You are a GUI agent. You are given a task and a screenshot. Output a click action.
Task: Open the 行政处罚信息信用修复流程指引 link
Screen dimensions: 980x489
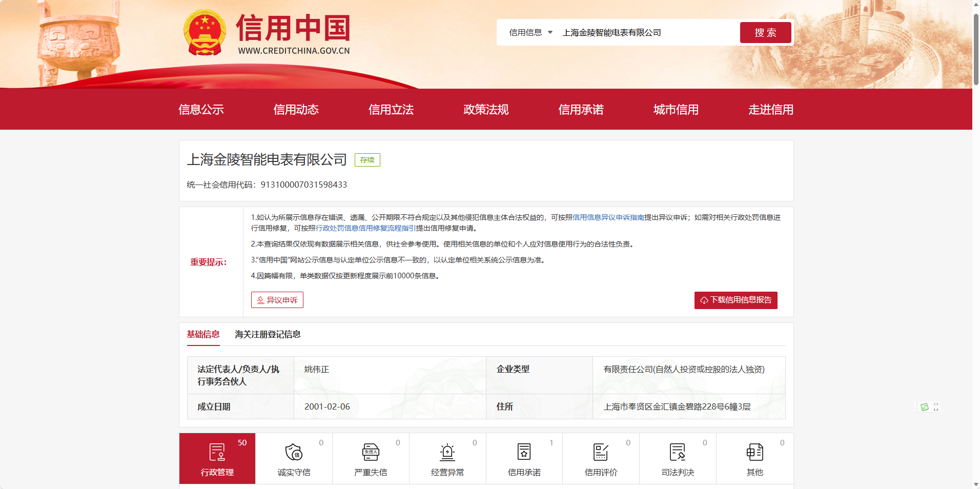coord(365,228)
